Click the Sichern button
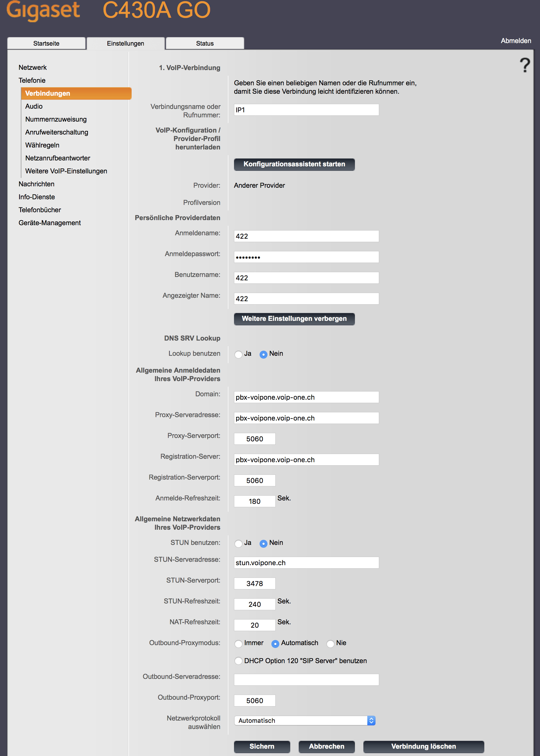 [x=262, y=747]
